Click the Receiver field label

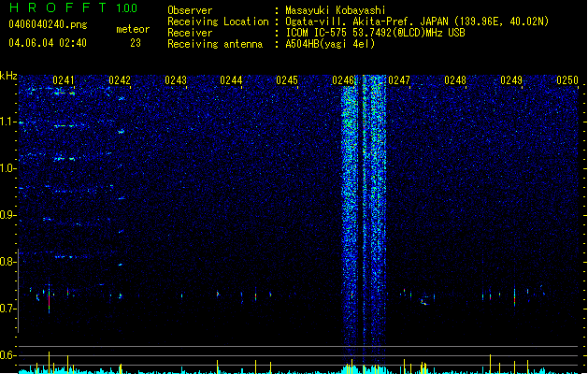tap(190, 33)
